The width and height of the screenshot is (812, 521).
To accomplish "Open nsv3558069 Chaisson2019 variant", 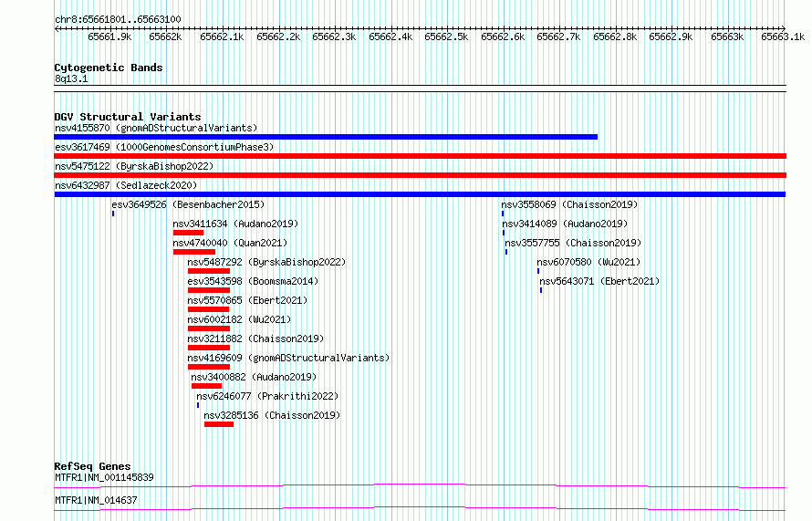I will (569, 204).
